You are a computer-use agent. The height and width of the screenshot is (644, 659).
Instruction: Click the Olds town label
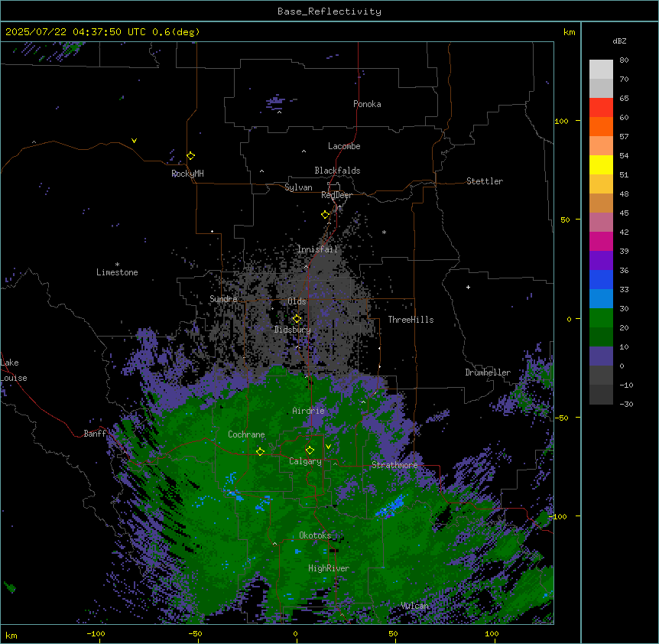click(297, 301)
